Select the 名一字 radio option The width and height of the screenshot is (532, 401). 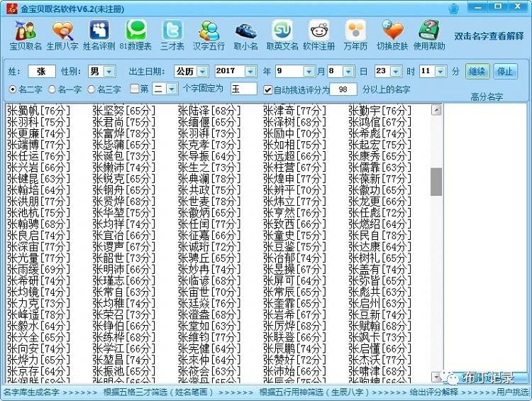(x=53, y=89)
